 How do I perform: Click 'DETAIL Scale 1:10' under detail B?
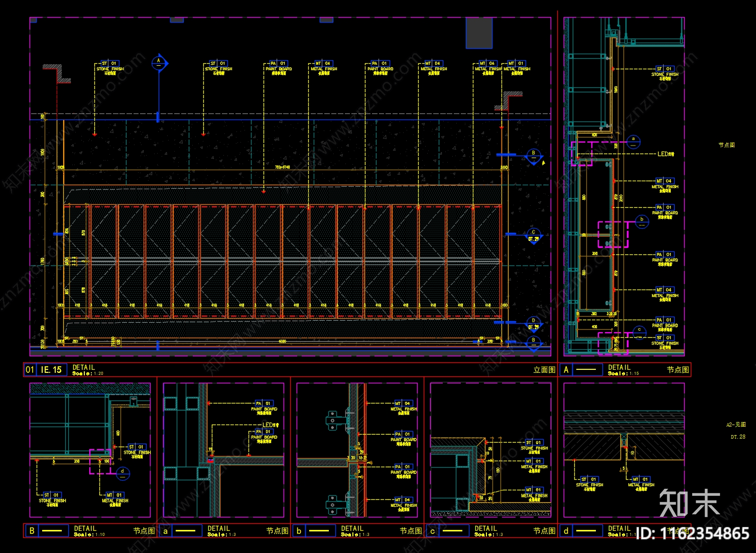(89, 531)
